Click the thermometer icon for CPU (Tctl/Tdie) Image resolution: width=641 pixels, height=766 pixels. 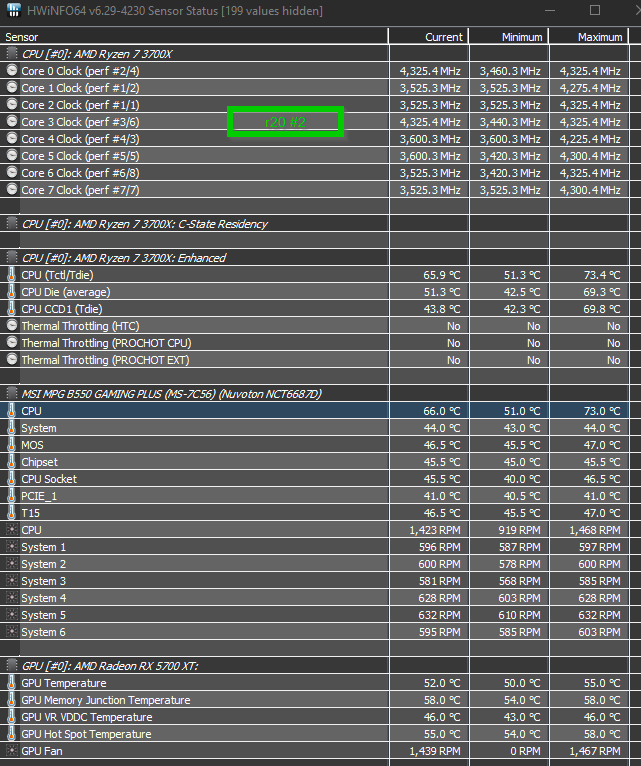pyautogui.click(x=12, y=275)
